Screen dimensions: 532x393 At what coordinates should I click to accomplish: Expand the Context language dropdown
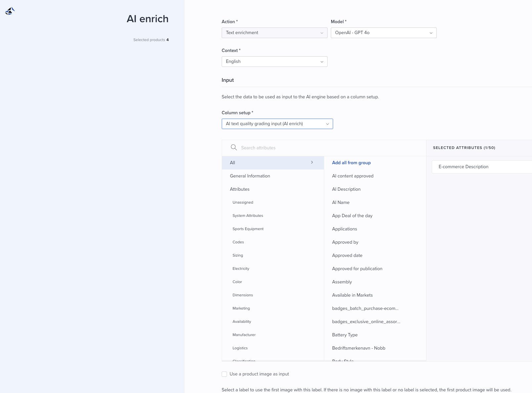pyautogui.click(x=274, y=62)
